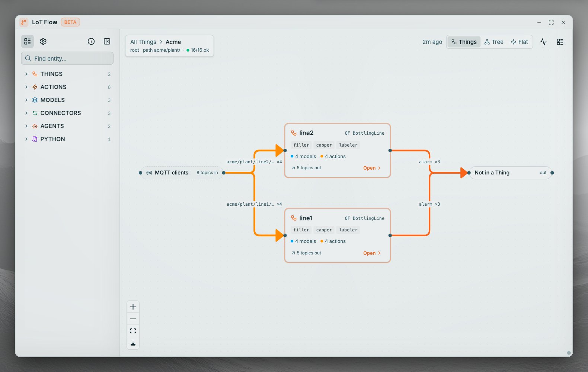Open the entity list view icon in sidebar
The image size is (588, 372).
[x=28, y=41]
